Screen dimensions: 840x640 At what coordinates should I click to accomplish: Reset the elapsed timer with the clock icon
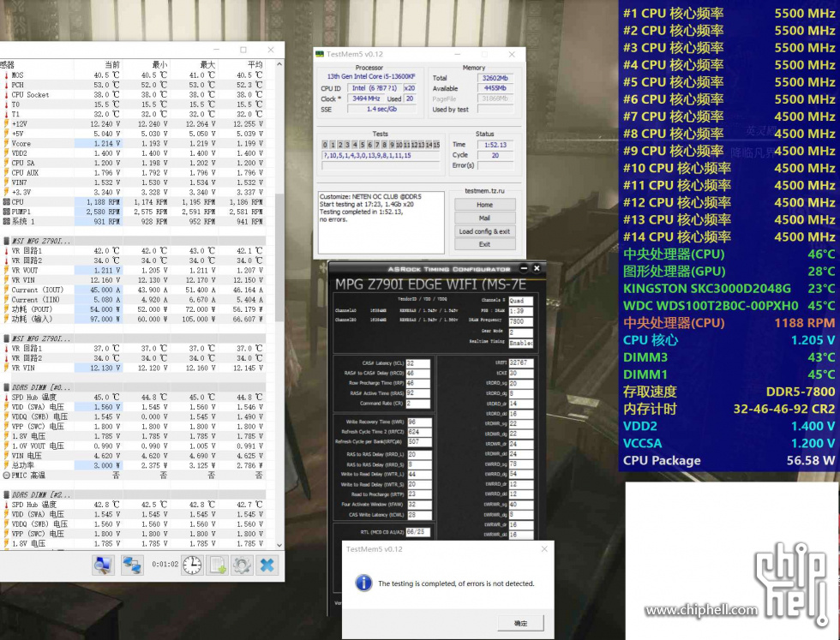click(x=192, y=565)
